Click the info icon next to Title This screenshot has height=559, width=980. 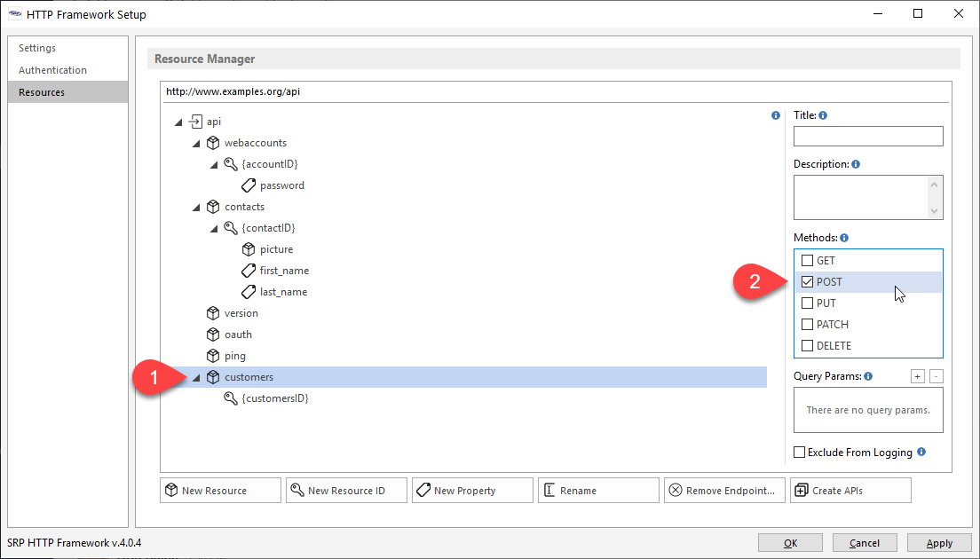pos(823,115)
